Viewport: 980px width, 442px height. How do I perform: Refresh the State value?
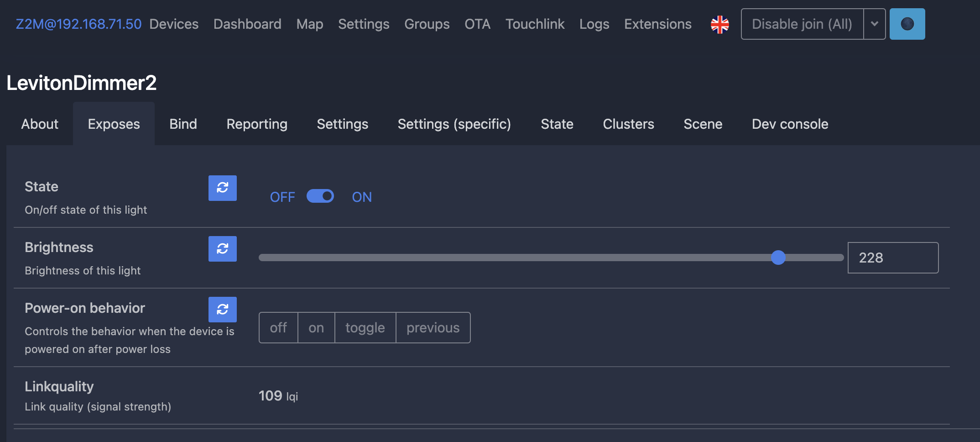223,188
